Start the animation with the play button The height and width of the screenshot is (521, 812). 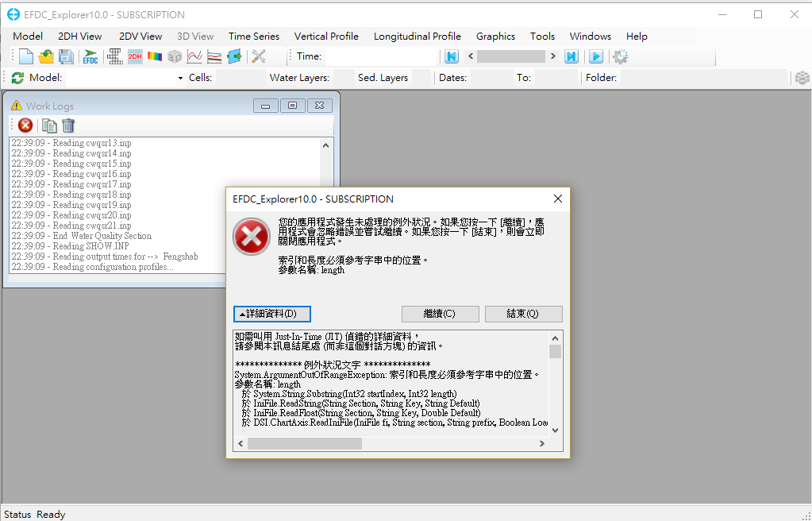coord(596,56)
